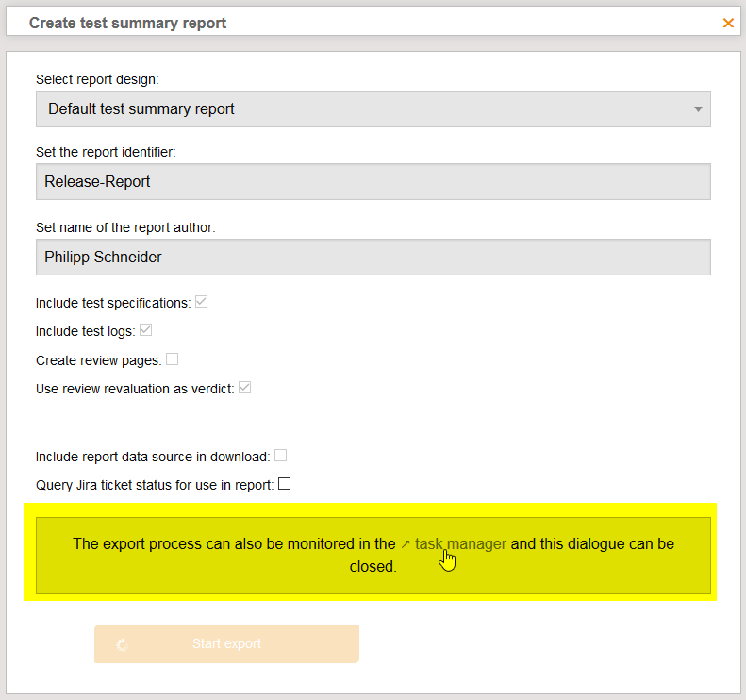Check Query Jira ticket status option

[x=285, y=484]
